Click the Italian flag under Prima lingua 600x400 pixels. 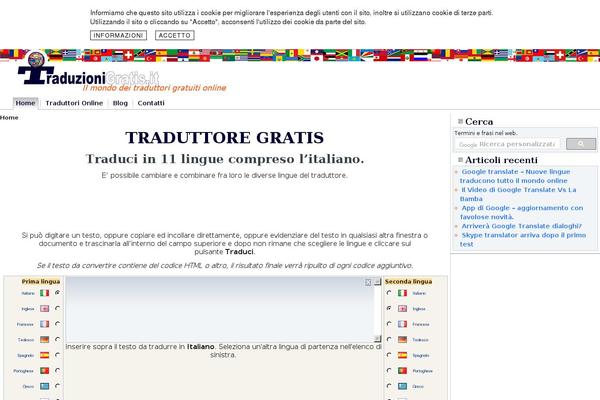point(44,293)
